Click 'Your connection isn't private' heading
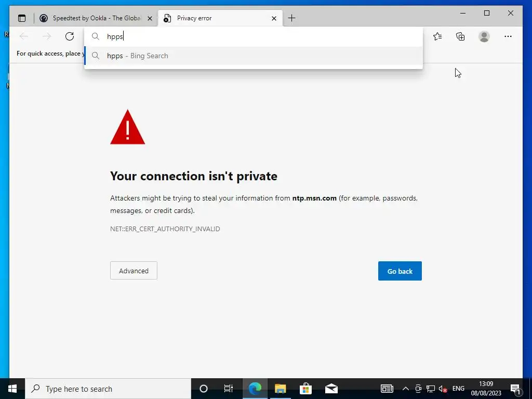 click(x=194, y=176)
